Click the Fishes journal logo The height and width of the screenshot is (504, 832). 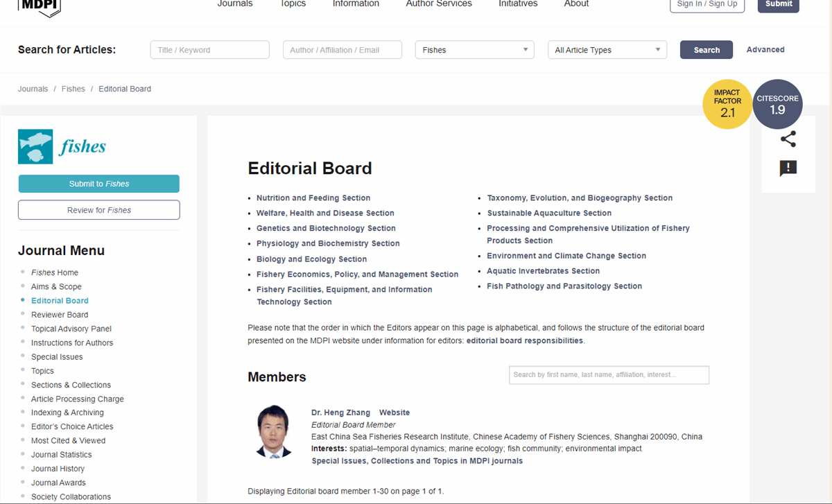click(62, 147)
